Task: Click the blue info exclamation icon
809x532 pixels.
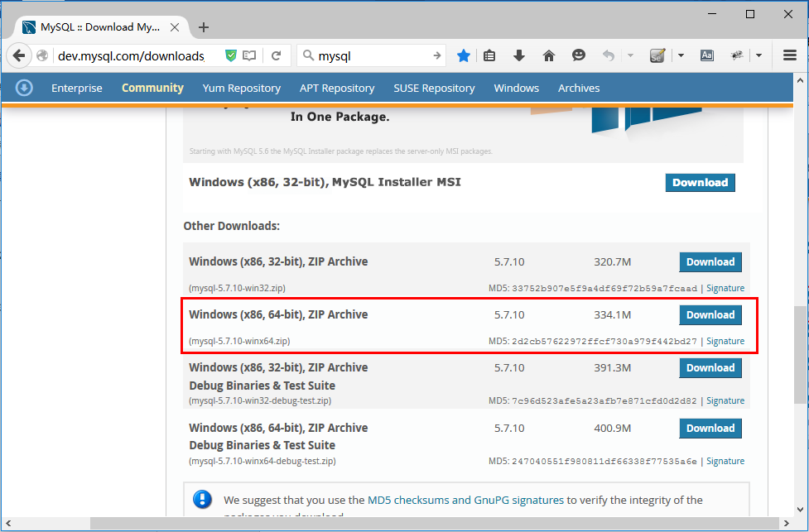Action: (x=202, y=499)
